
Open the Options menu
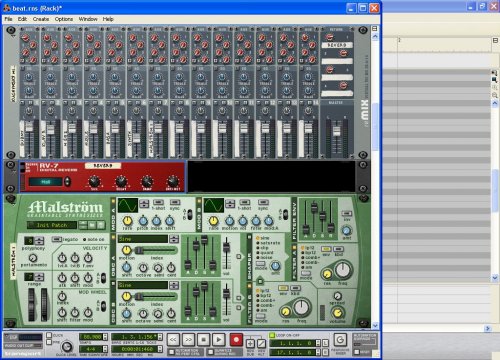(x=64, y=19)
